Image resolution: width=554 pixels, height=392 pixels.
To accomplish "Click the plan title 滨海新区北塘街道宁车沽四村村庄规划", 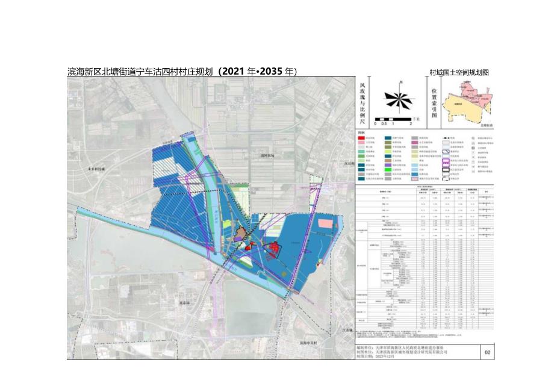I will [138, 69].
